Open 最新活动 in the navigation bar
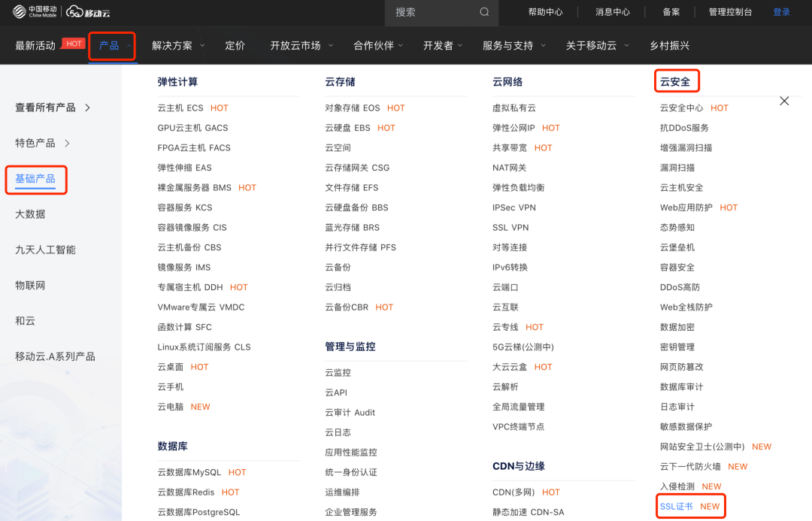 tap(35, 46)
